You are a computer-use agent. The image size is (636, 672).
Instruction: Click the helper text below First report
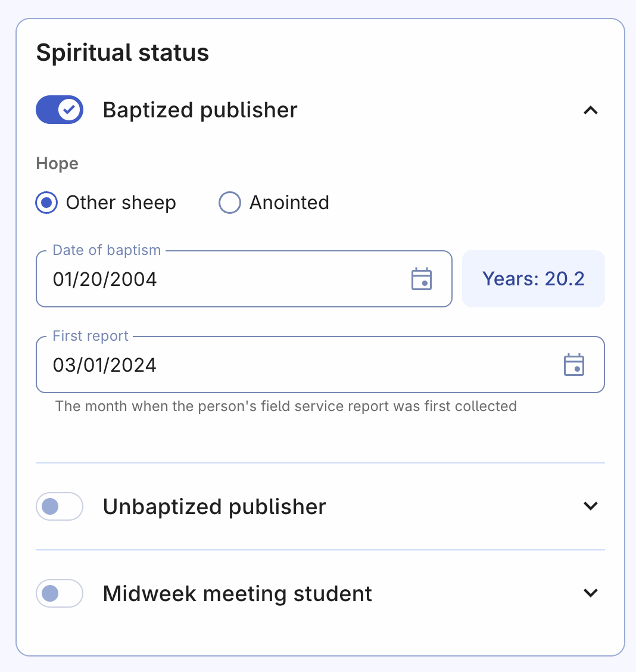pos(286,406)
